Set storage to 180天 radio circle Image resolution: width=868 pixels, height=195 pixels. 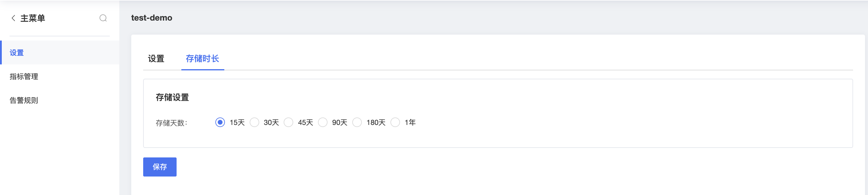[x=357, y=122]
